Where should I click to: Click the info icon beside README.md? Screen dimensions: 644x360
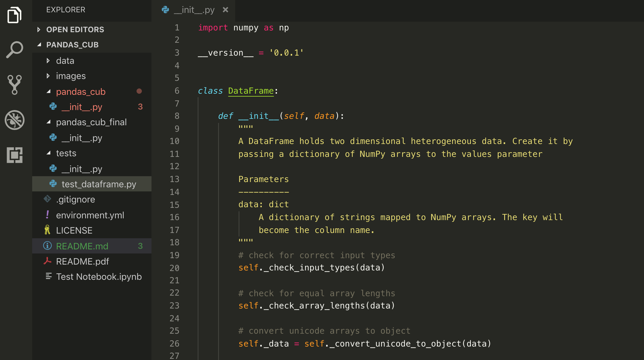47,246
